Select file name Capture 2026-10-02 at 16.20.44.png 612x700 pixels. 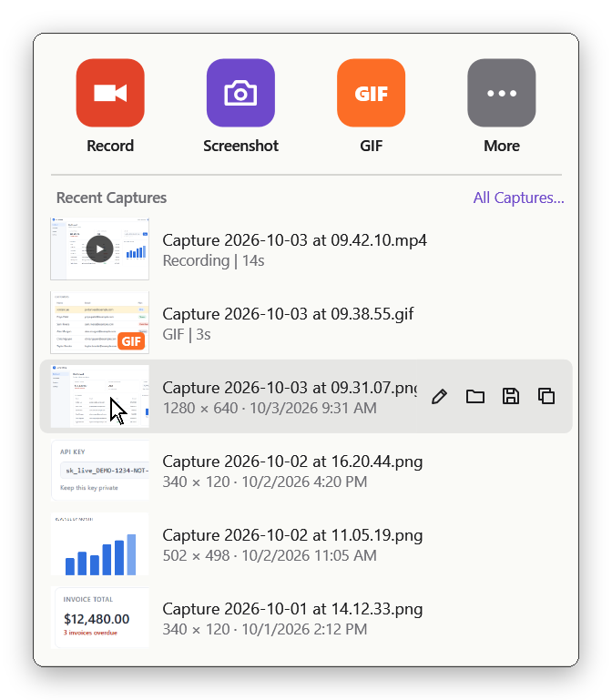(292, 462)
